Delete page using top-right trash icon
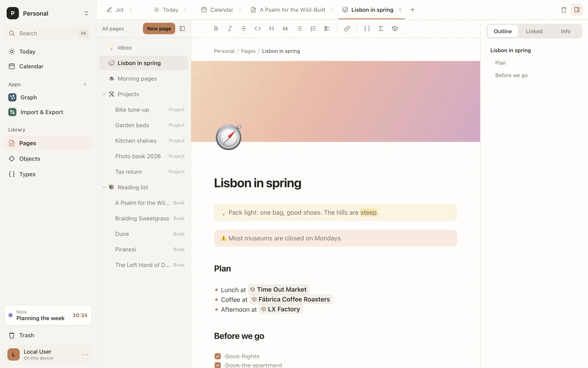This screenshot has width=588, height=368. tap(564, 10)
